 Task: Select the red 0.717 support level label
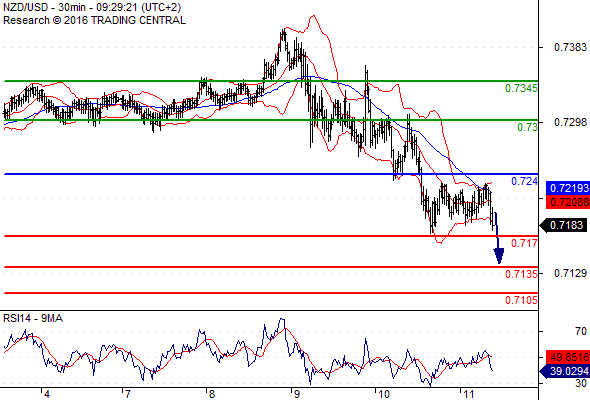tap(524, 243)
